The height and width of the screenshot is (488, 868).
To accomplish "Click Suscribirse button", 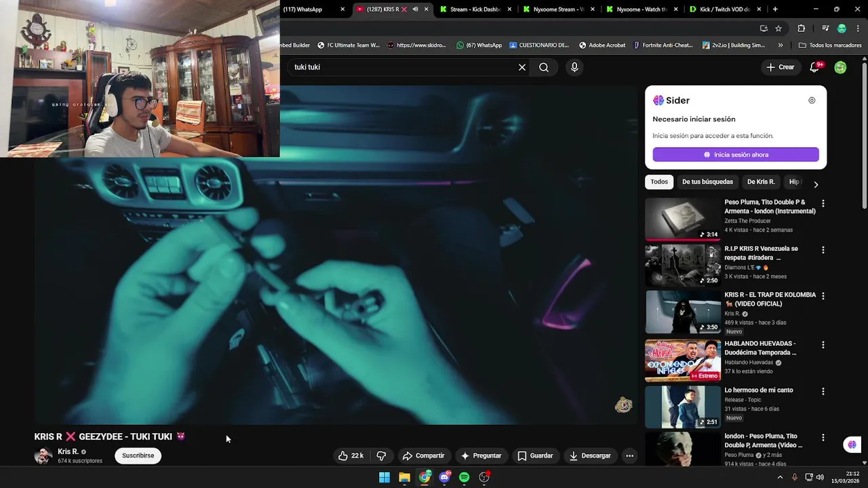I will coord(138,455).
